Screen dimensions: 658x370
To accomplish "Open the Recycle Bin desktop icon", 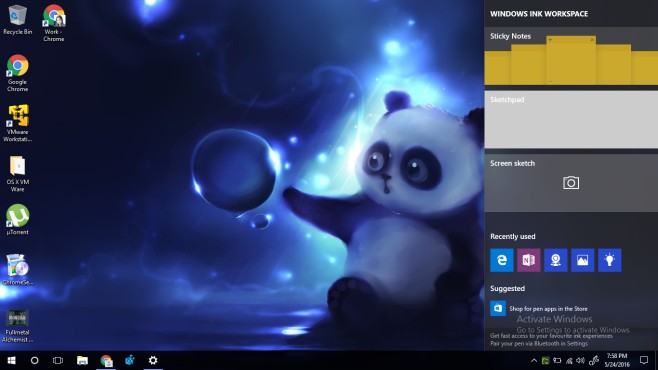I will [x=17, y=19].
